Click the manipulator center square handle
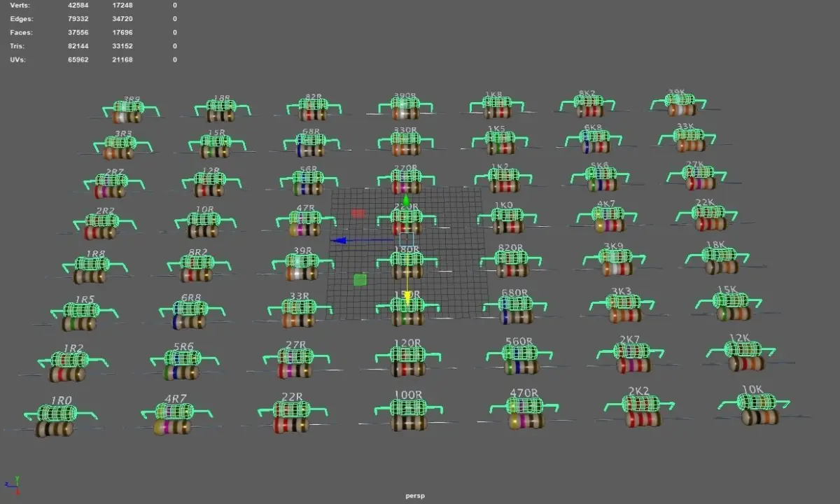Screen dimensions: 840x504 (407, 240)
